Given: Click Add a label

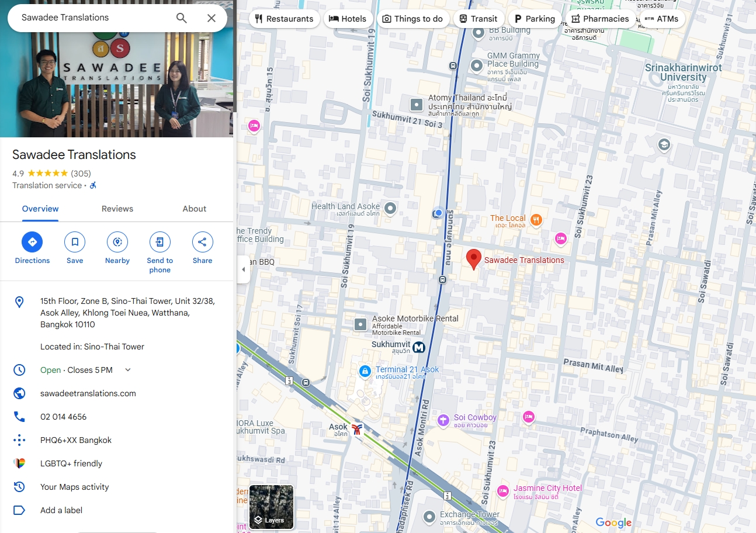Looking at the screenshot, I should pyautogui.click(x=61, y=510).
